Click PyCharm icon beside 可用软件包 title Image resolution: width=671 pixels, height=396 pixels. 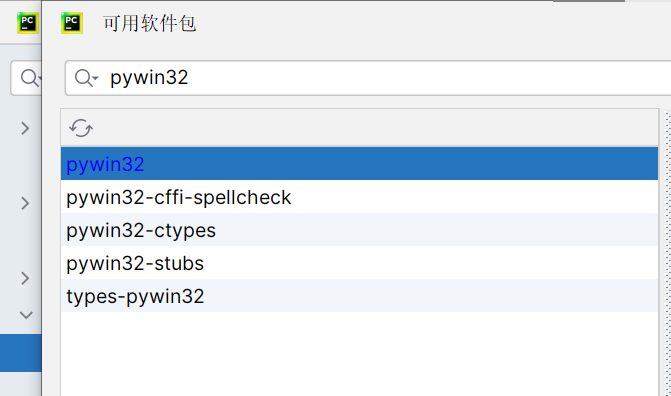[x=71, y=23]
